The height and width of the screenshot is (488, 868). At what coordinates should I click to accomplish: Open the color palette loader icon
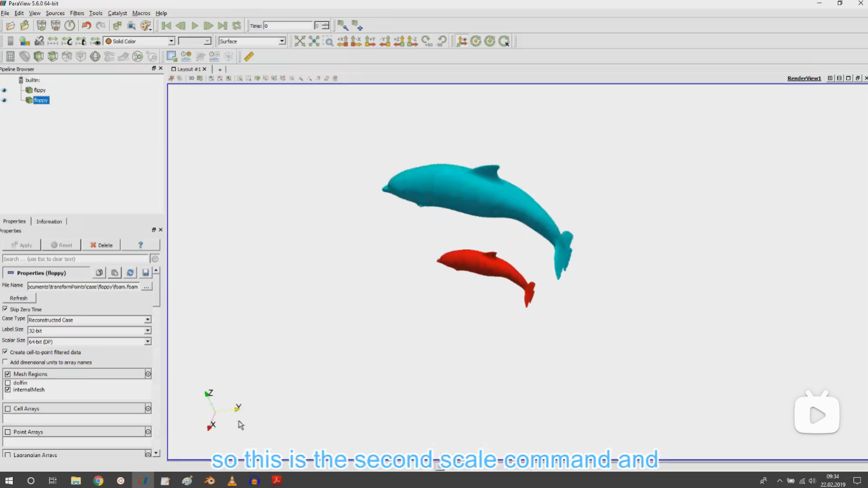[x=146, y=25]
